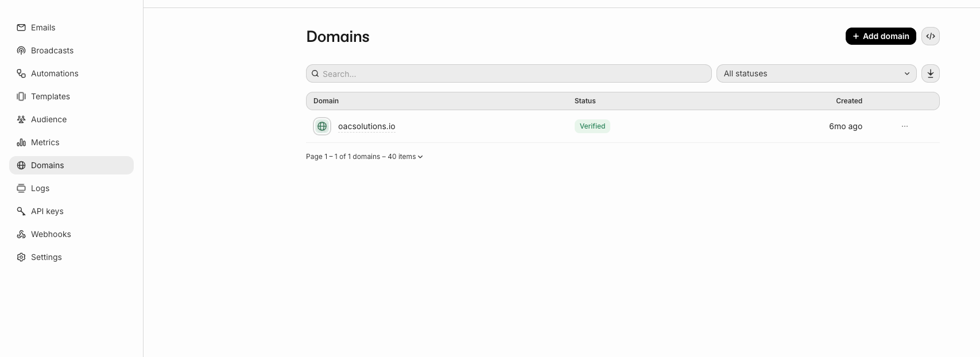Screen dimensions: 980x357
Task: Click the API keys key icon
Action: pos(21,211)
